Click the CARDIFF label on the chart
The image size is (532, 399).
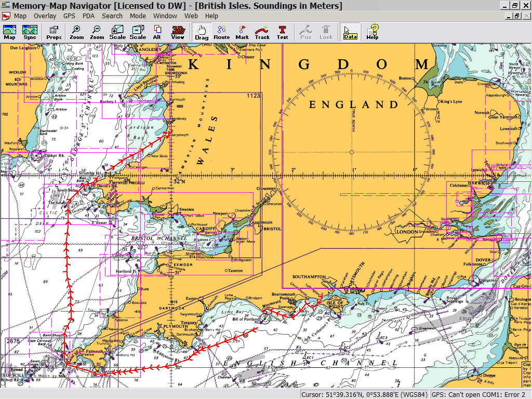point(206,229)
